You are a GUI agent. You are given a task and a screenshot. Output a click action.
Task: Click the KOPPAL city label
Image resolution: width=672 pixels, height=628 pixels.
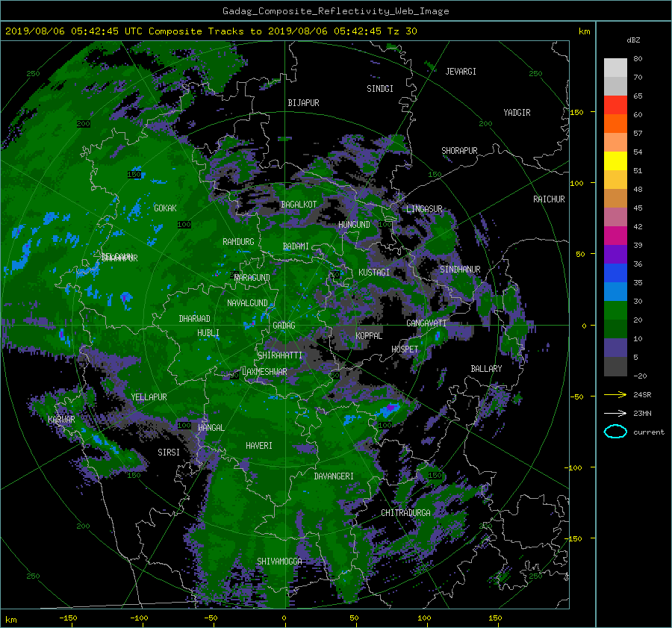[369, 336]
